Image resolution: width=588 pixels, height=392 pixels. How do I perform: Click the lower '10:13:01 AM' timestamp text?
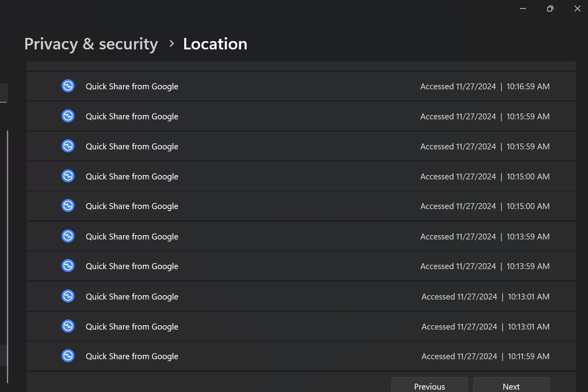529,327
